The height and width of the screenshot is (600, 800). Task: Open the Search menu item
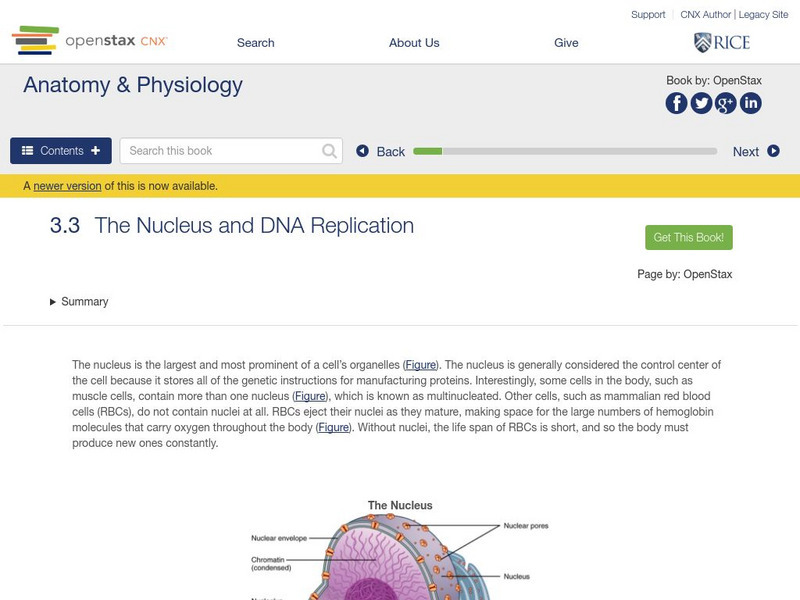pos(255,43)
